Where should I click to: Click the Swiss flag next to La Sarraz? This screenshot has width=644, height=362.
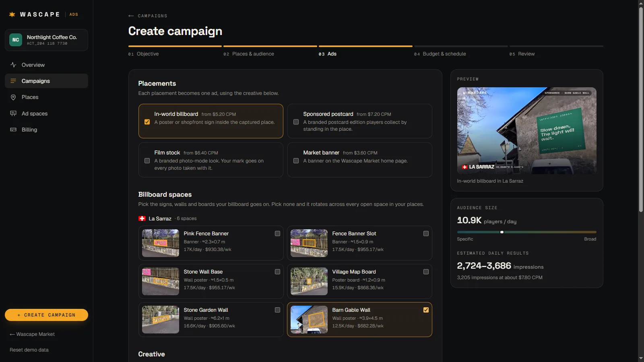point(142,218)
